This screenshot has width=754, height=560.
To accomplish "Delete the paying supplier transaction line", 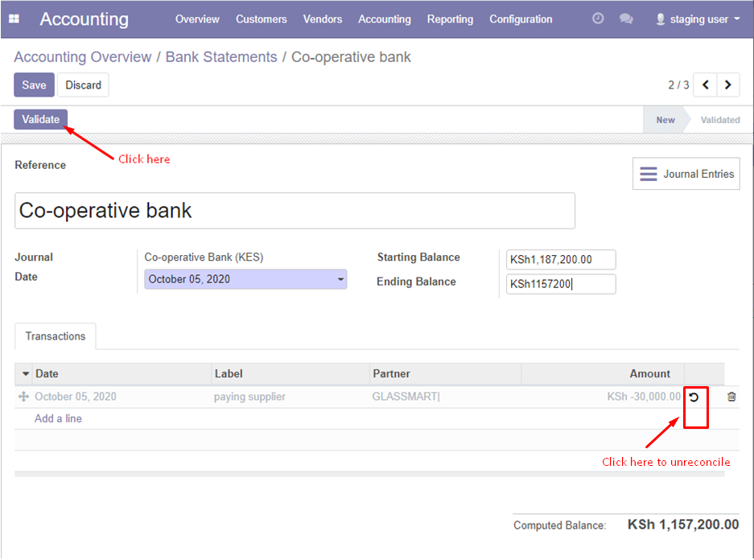I will [731, 397].
